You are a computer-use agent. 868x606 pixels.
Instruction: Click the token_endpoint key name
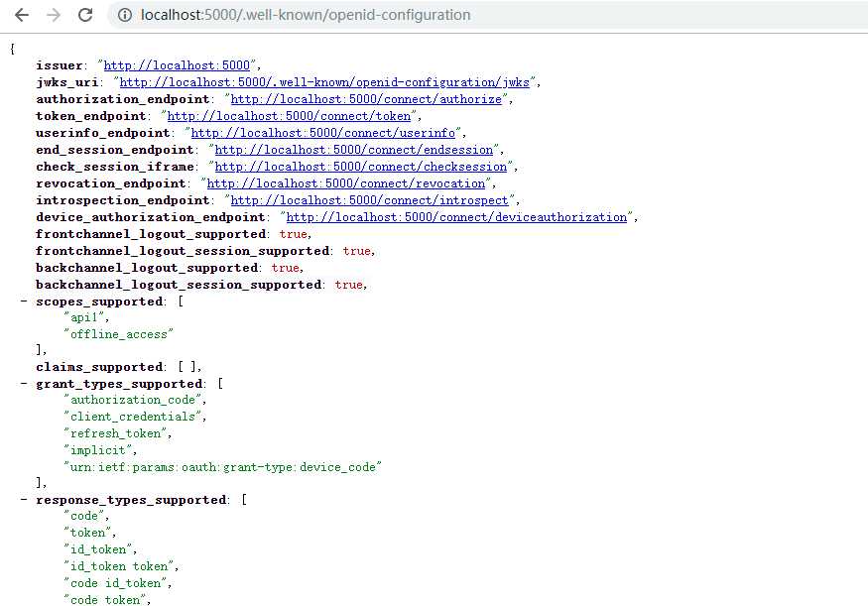(91, 116)
